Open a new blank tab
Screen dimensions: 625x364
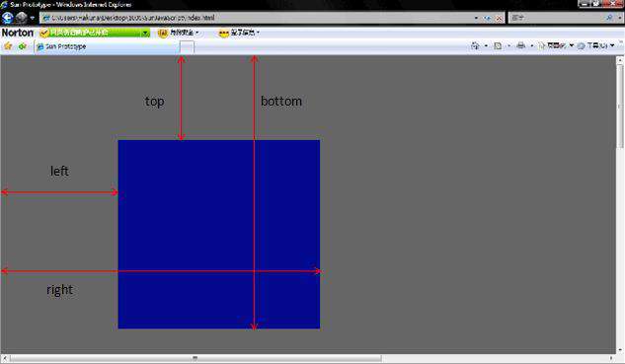coord(187,47)
